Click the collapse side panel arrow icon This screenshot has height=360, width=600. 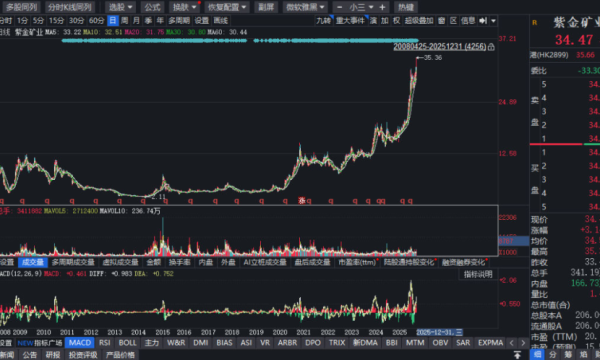(x=483, y=20)
